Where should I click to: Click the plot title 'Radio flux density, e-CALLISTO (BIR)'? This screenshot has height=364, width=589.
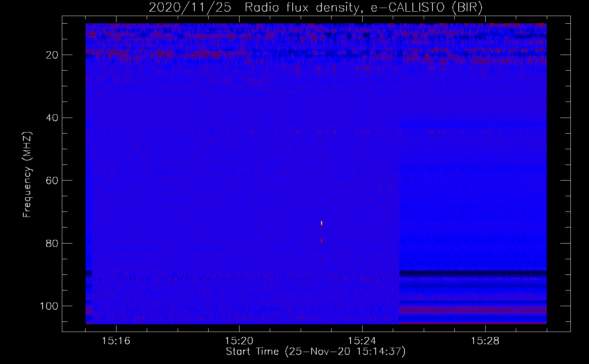point(364,8)
